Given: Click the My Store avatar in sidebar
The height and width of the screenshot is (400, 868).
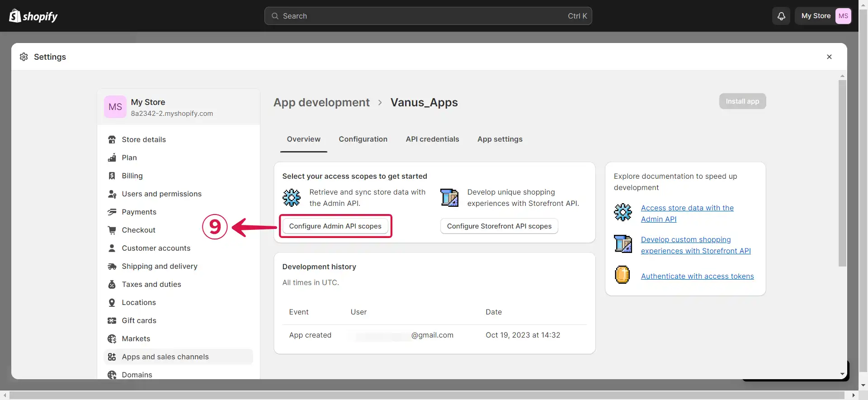Looking at the screenshot, I should [x=115, y=107].
